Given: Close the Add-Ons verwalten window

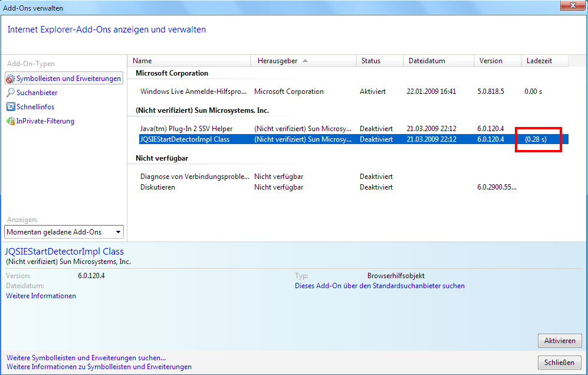Looking at the screenshot, I should point(572,5).
